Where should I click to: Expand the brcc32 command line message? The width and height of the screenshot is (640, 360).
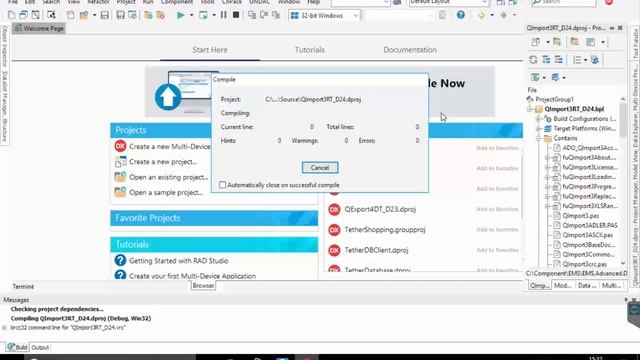point(4,327)
